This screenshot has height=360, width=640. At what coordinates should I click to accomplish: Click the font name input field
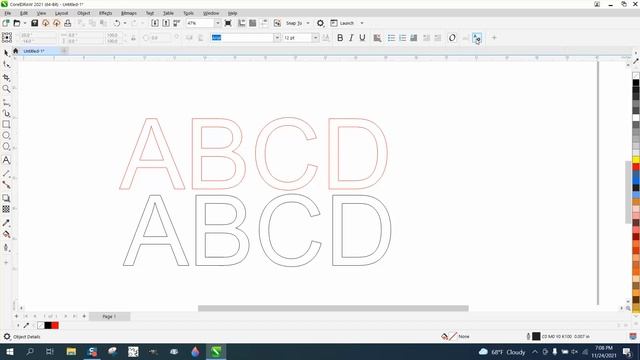(242, 38)
